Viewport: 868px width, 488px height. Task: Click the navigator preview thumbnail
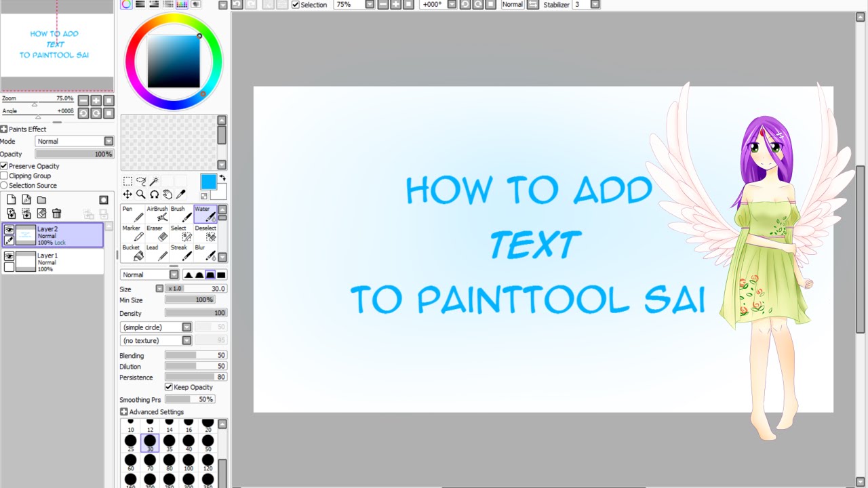(57, 45)
